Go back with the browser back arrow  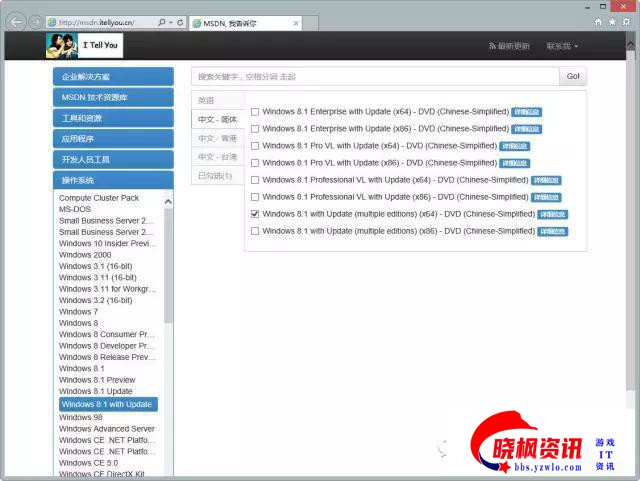pos(16,22)
